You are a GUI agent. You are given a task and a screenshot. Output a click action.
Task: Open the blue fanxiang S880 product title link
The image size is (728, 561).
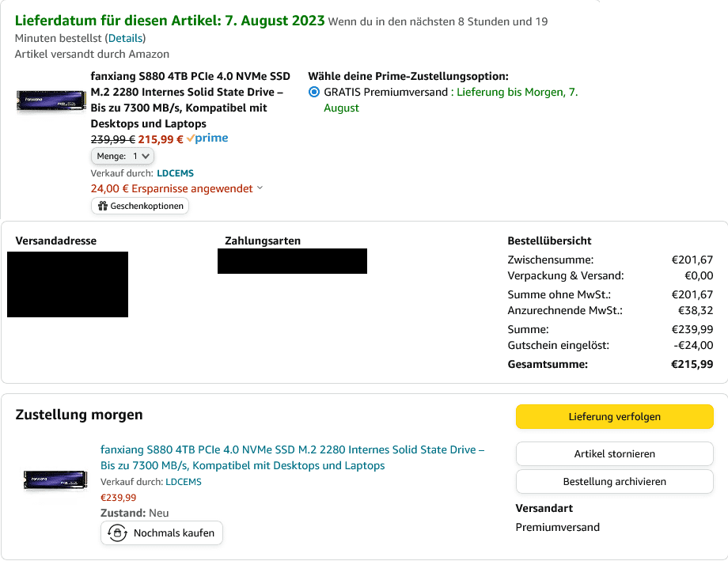[292, 457]
